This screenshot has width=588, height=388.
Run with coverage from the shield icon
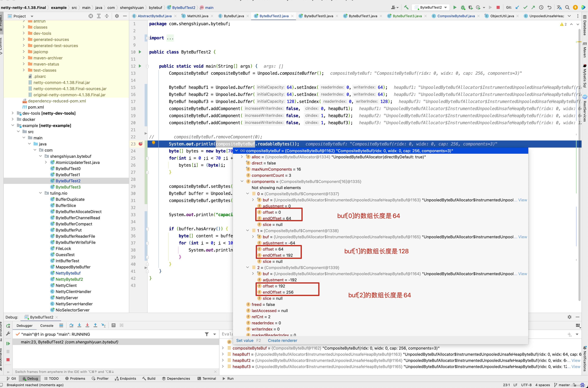(470, 7)
